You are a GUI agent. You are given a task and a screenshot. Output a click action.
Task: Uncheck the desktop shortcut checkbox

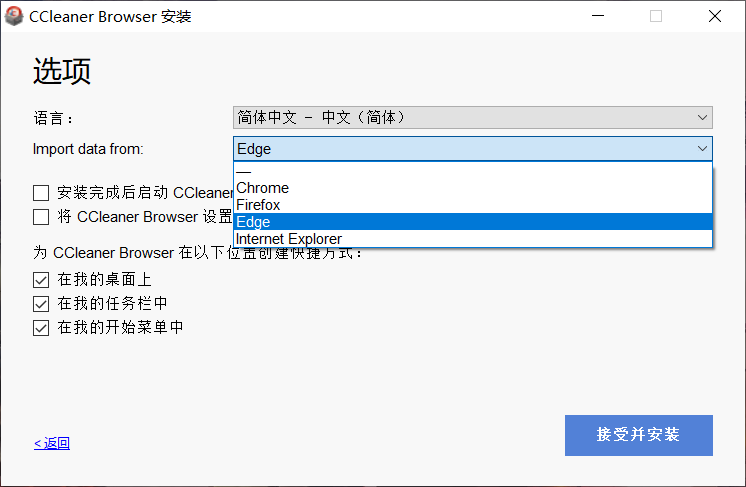(x=41, y=280)
